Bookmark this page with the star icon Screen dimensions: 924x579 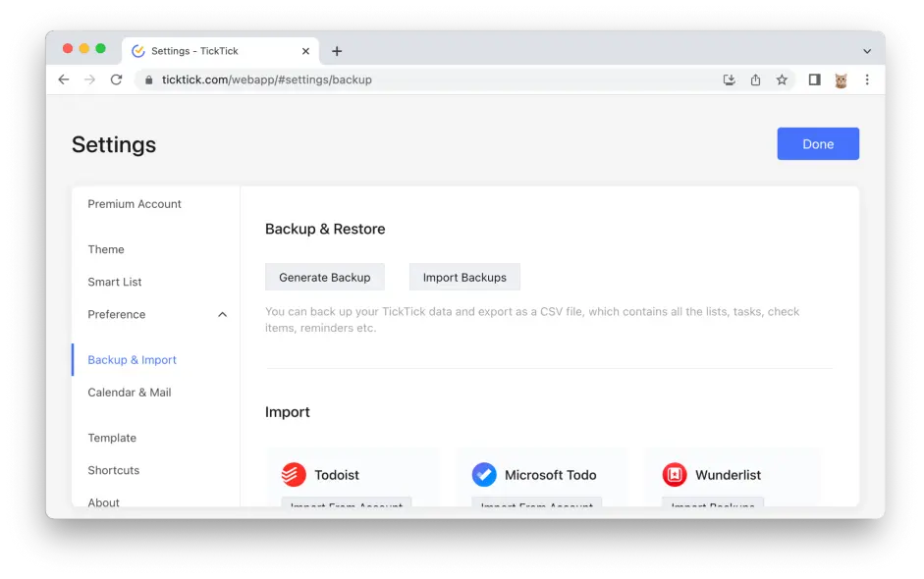(782, 79)
